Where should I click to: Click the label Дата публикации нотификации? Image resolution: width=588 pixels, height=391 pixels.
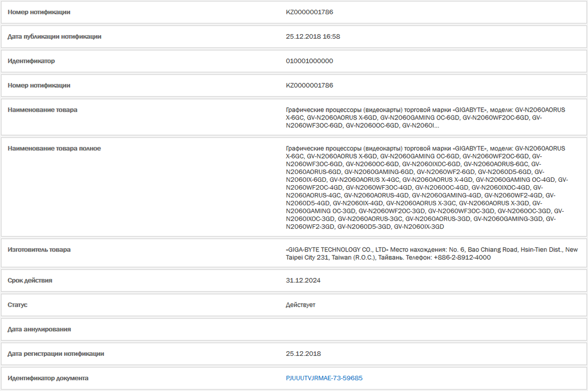(54, 37)
